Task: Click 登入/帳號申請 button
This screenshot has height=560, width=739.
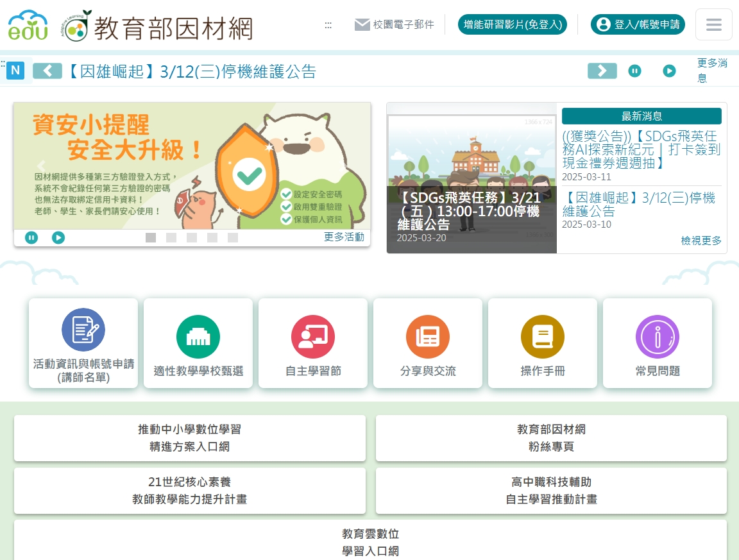Action: pos(638,24)
